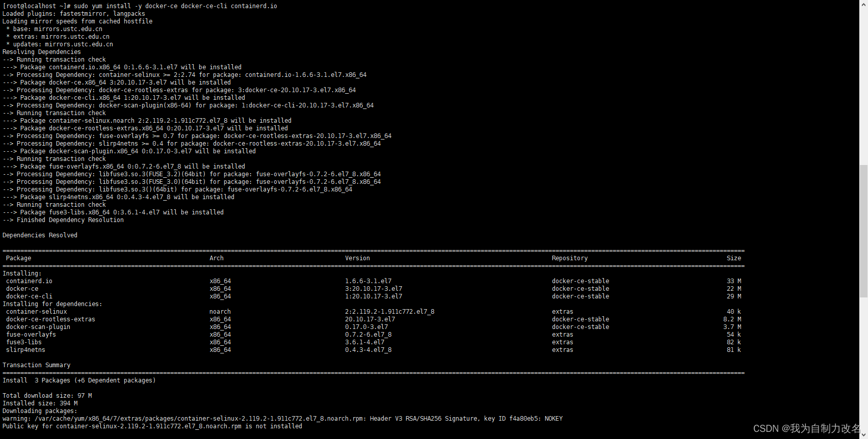Viewport: 868px width, 439px height.
Task: Click 'docker-ce-rootless-extras' package row name
Action: [50, 319]
